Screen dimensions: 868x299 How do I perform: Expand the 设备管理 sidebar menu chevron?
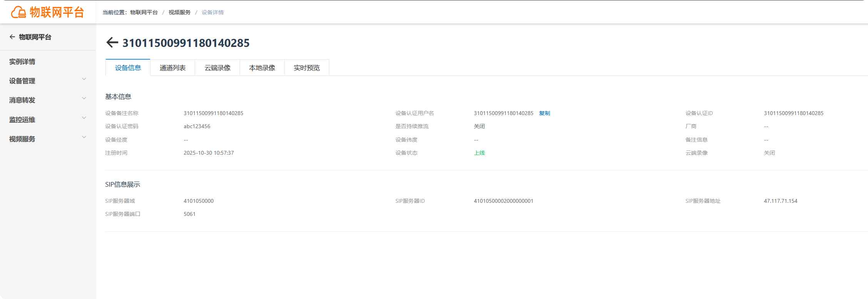(x=84, y=79)
